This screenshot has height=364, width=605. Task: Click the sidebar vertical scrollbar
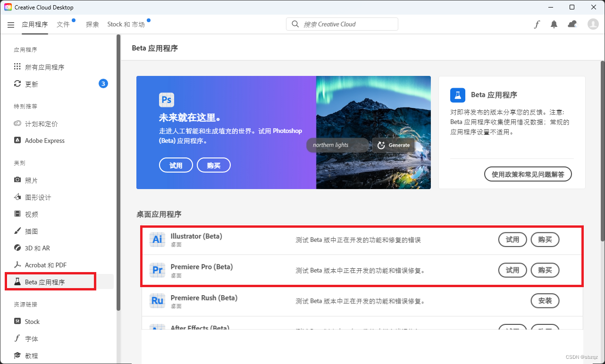pyautogui.click(x=118, y=173)
